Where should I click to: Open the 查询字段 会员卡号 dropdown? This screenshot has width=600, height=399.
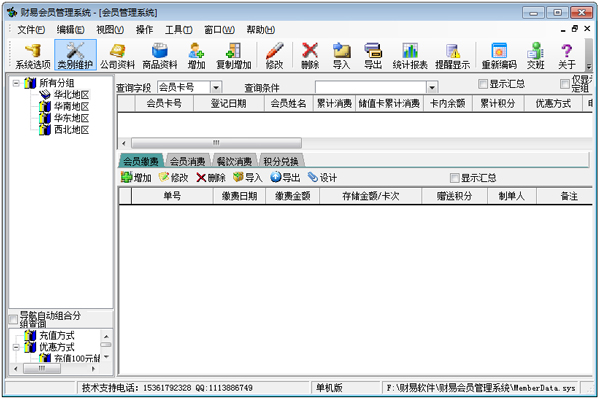click(216, 88)
